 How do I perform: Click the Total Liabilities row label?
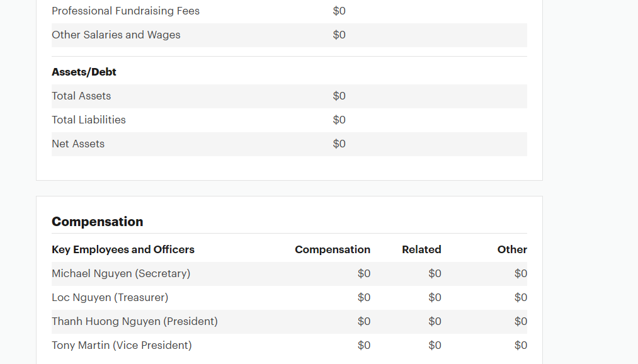click(89, 120)
